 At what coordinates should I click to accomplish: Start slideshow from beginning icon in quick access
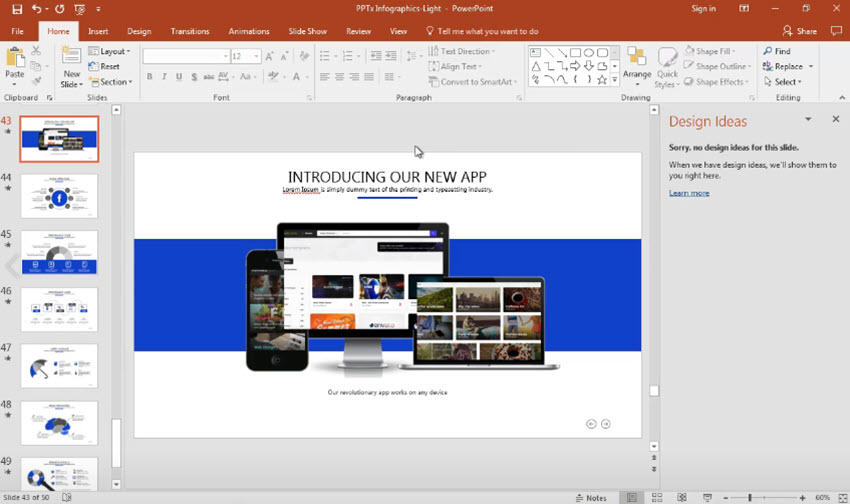(x=79, y=9)
